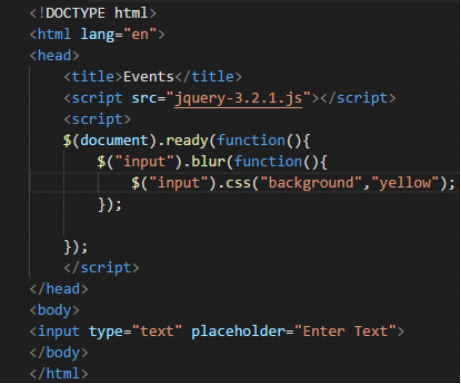Screen dimensions: 461x384
Task: Click the closing </body> tag
Action: (x=59, y=353)
